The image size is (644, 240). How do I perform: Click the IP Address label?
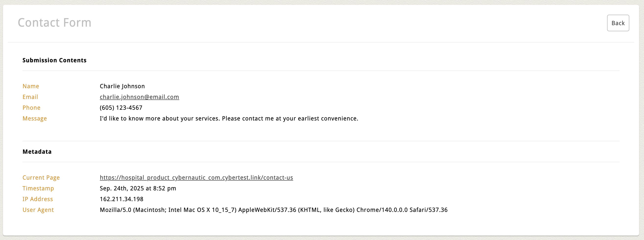tap(38, 199)
